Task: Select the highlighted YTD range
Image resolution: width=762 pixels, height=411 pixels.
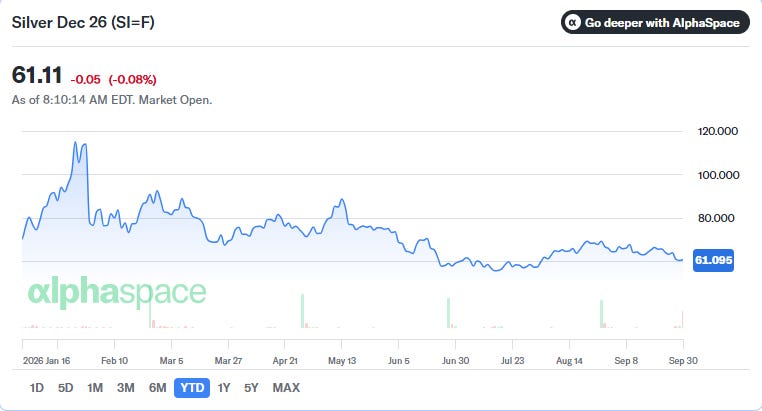Action: click(192, 388)
